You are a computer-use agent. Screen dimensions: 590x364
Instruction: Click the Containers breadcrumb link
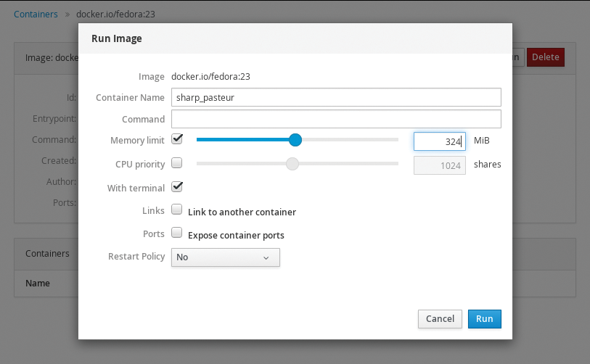tap(36, 14)
